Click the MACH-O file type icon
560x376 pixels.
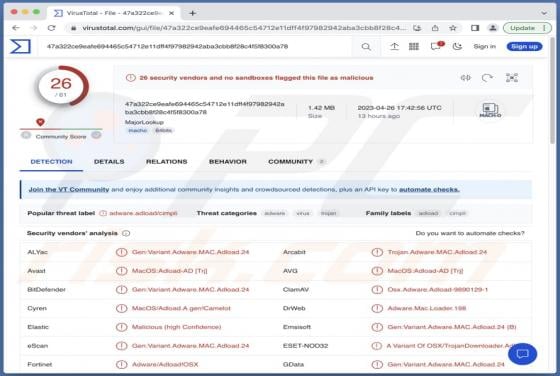tap(490, 110)
